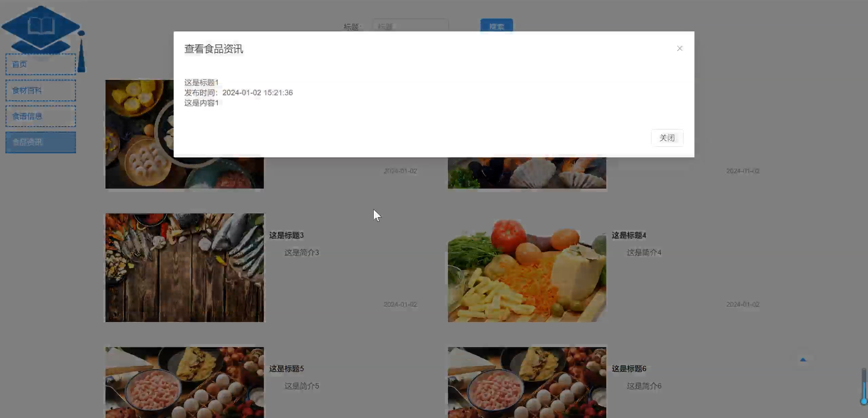Click the 这是标题1 text in the dialog
This screenshot has height=418, width=868.
(201, 82)
